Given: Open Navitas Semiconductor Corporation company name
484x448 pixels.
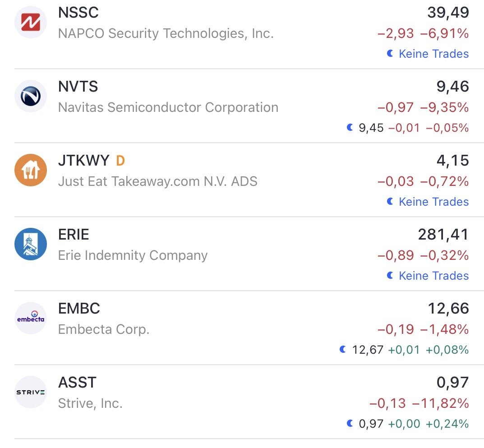Looking at the screenshot, I should tap(168, 107).
